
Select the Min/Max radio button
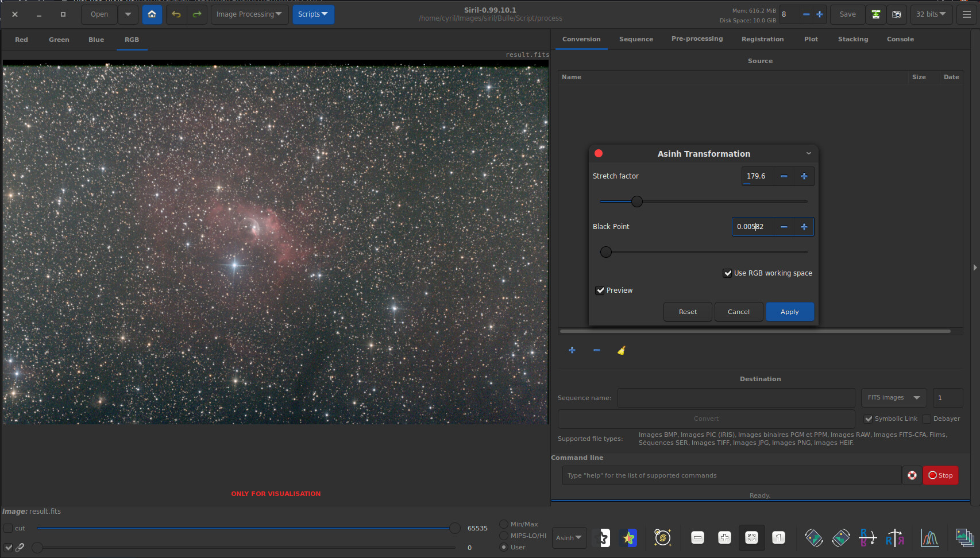click(504, 524)
